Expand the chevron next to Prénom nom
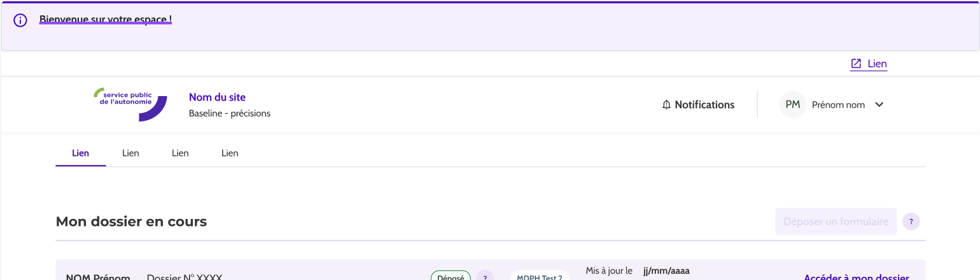The image size is (980, 280). pos(879,105)
